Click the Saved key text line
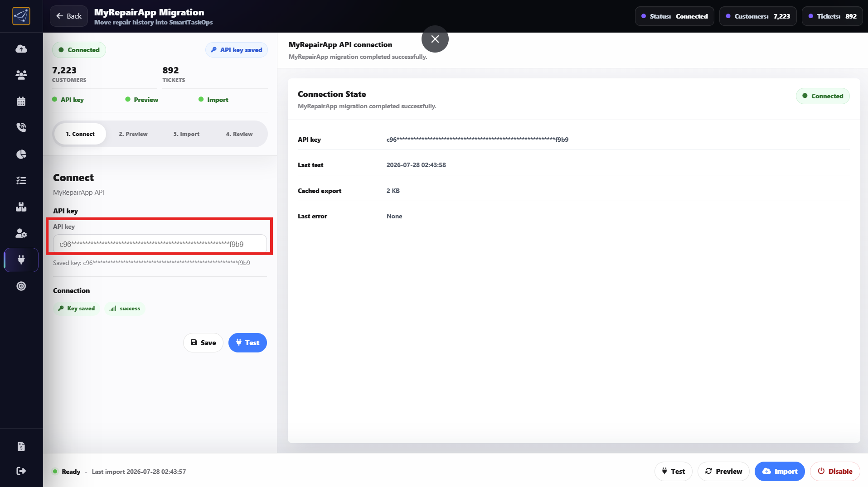This screenshot has width=868, height=487. [151, 263]
